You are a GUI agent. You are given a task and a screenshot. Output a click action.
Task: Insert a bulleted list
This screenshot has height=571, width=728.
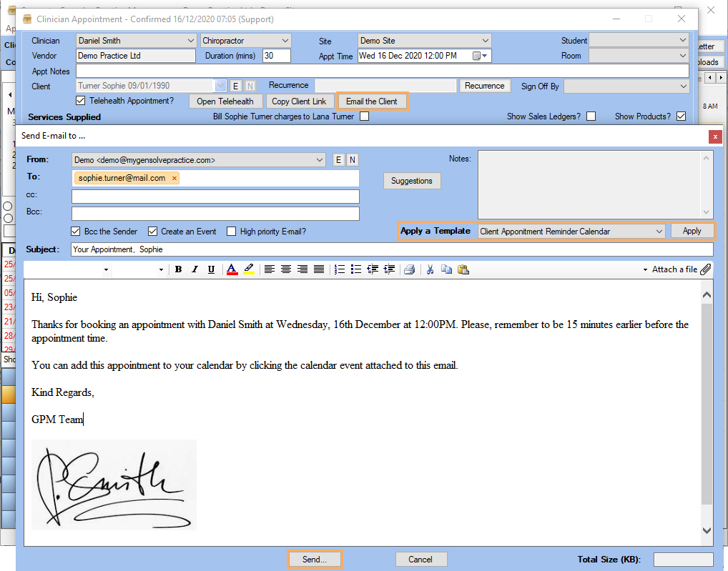pyautogui.click(x=355, y=269)
